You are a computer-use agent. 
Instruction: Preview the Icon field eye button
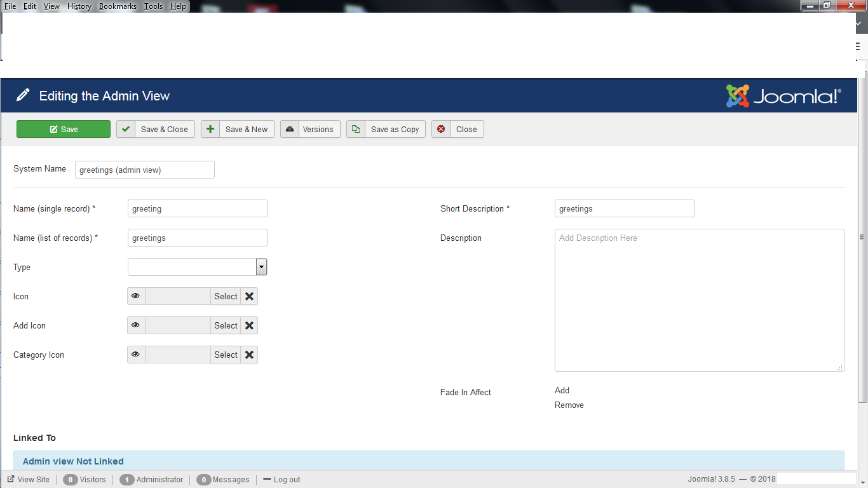(136, 296)
